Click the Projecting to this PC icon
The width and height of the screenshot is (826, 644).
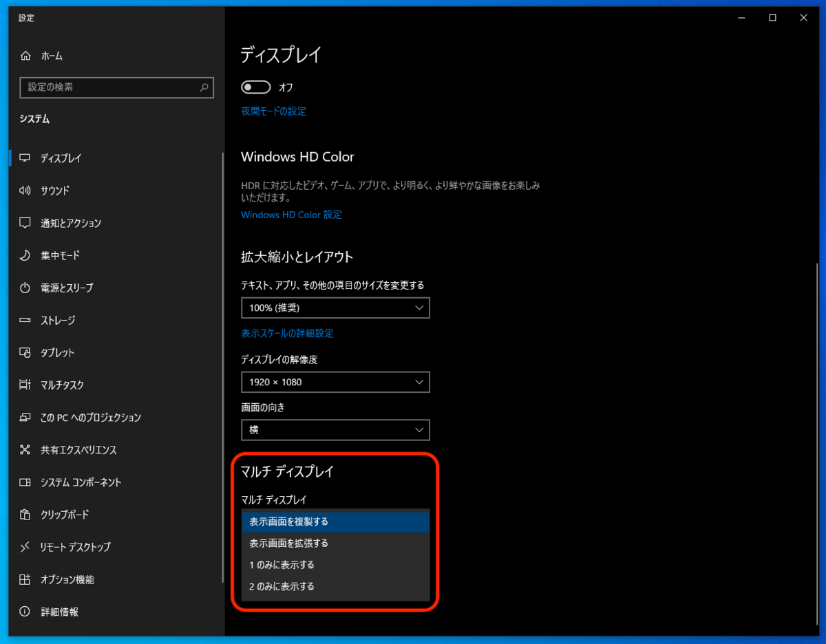[x=25, y=418]
